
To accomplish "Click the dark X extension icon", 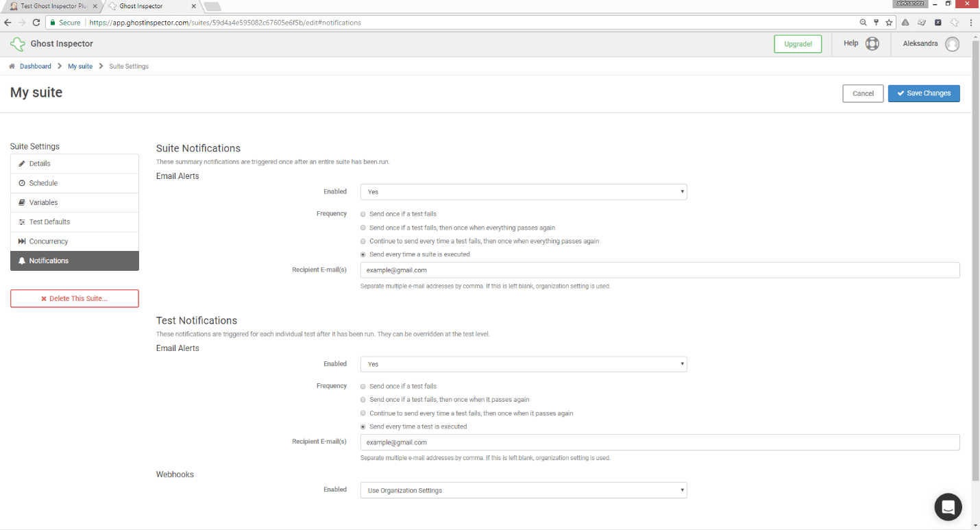I will 938,23.
